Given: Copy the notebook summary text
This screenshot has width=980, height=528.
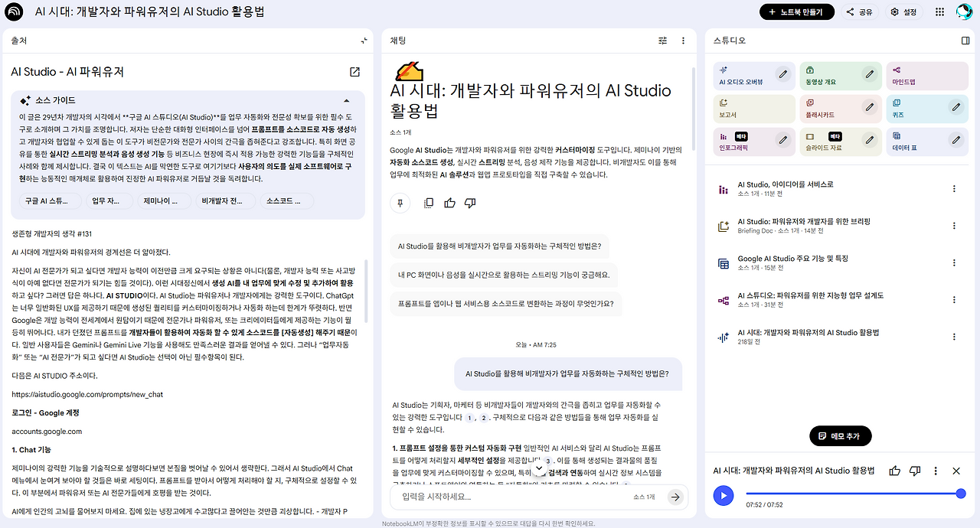Looking at the screenshot, I should (429, 203).
